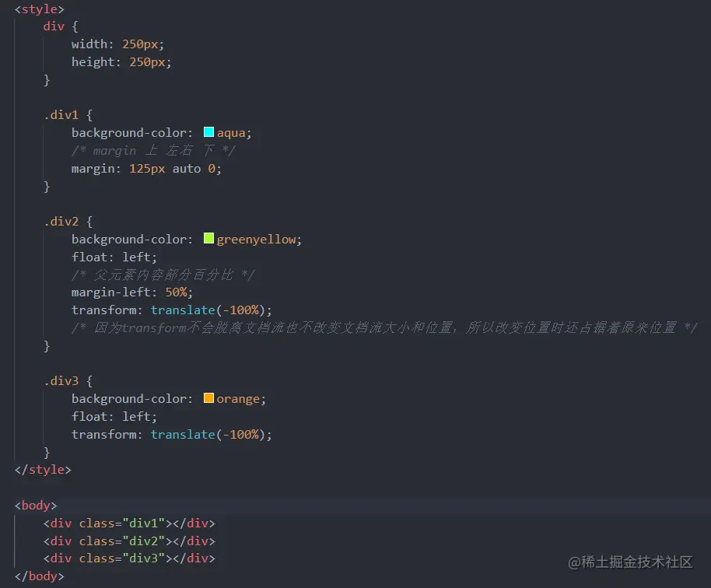The width and height of the screenshot is (711, 588).
Task: Click the 'greenyellow' color name
Action: coord(256,240)
